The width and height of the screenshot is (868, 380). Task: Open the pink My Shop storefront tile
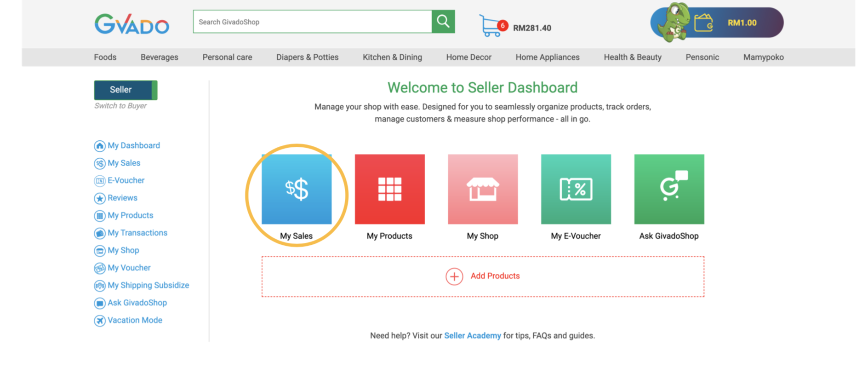483,189
